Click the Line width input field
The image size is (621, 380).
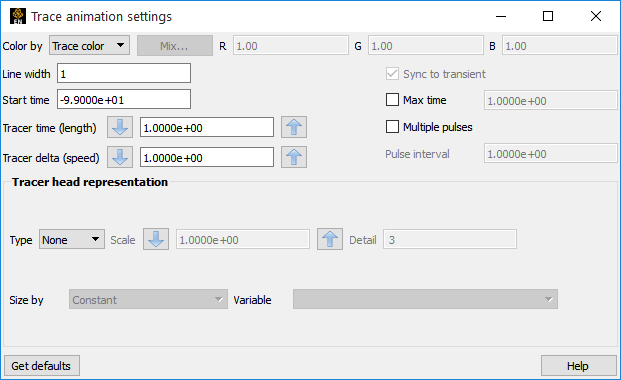(x=124, y=73)
